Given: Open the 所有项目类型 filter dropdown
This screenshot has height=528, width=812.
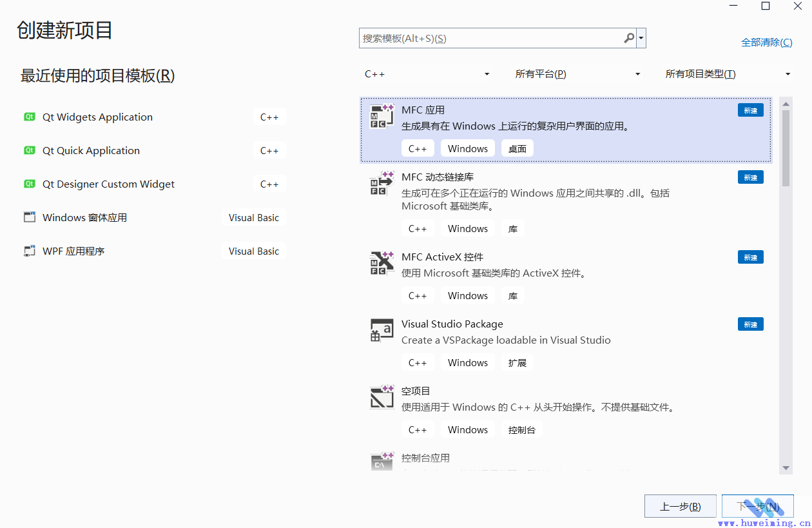Looking at the screenshot, I should 728,74.
